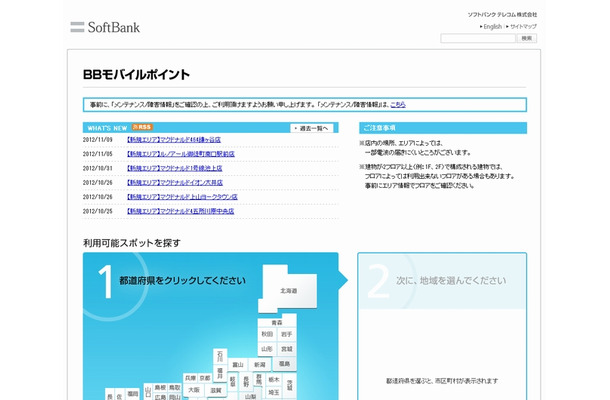
Task: Select 滋賀 prefecture on the map
Action: point(216,390)
